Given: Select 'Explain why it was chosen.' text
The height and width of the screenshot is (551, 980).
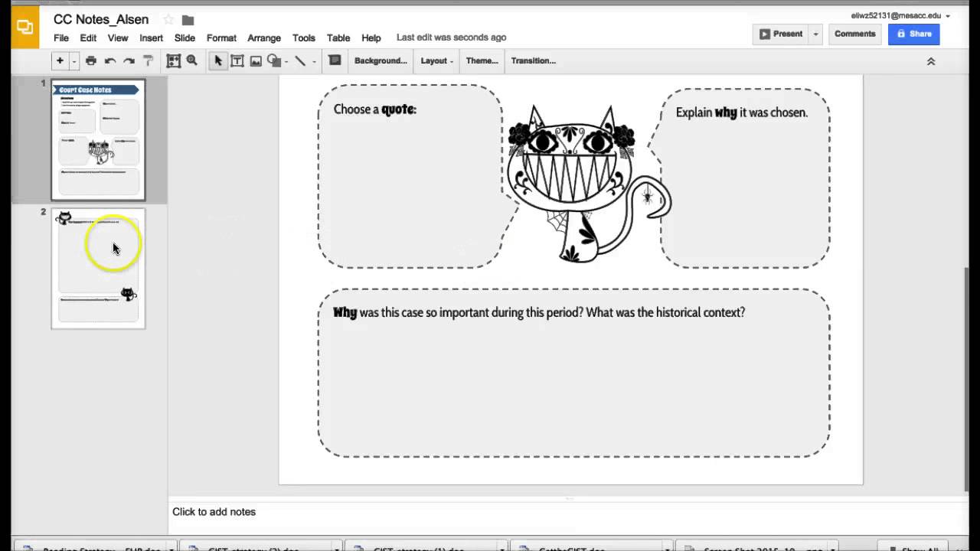Looking at the screenshot, I should 741,112.
